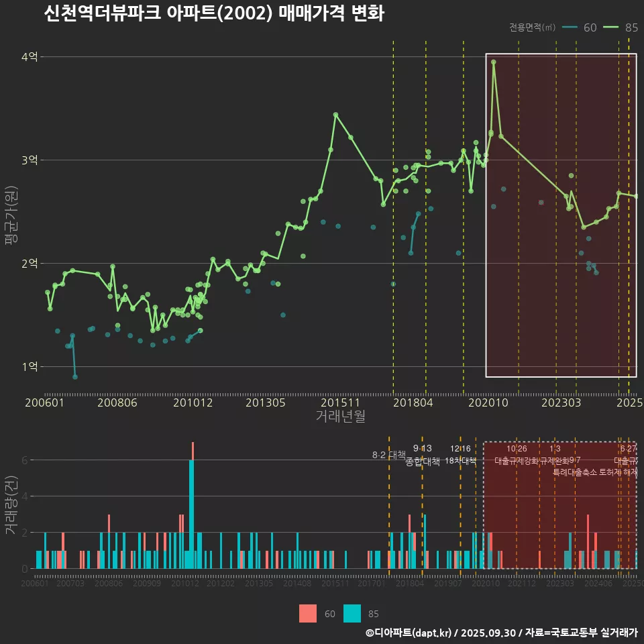Click the 6·27 대출규제 annotation label
Image resolution: width=644 pixels, height=644 pixels.
tap(629, 455)
